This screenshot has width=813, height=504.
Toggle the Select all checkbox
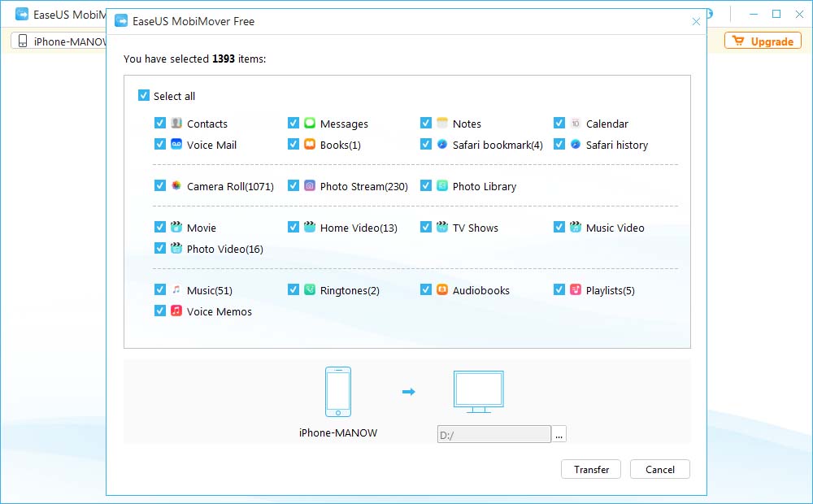[144, 95]
